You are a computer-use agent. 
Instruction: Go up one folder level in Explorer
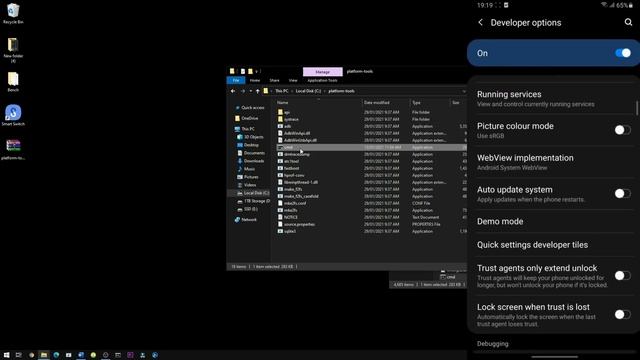click(258, 91)
